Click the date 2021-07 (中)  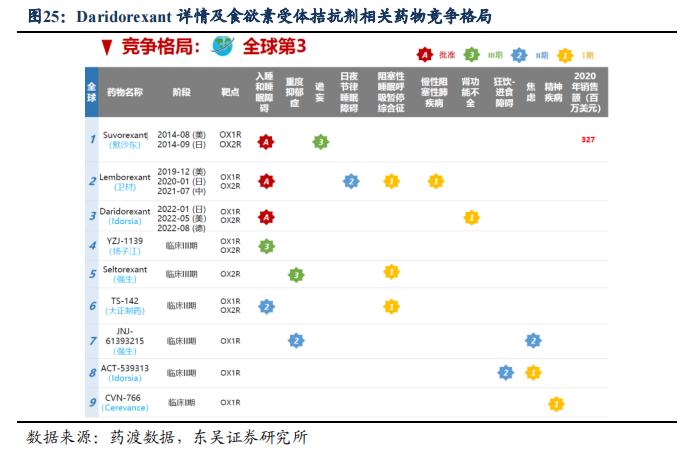pos(181,191)
